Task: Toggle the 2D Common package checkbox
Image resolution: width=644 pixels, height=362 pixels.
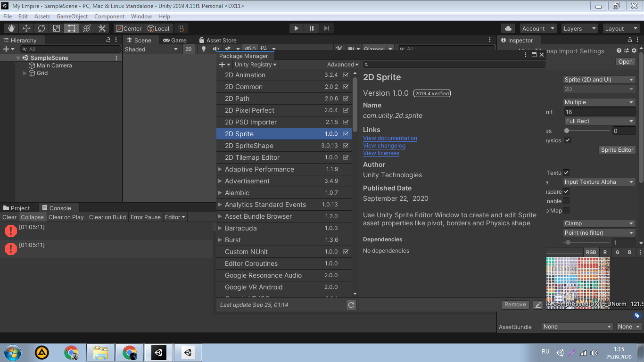Action: pos(346,87)
